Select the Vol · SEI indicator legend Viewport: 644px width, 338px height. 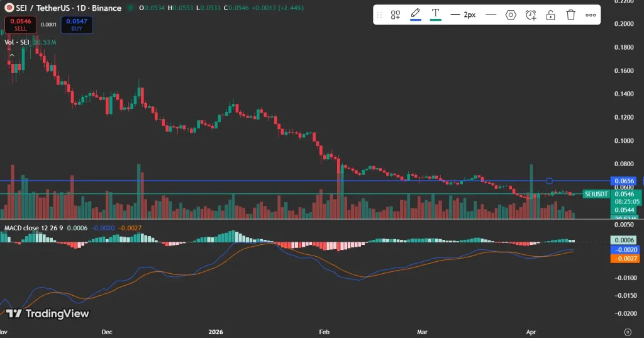[17, 42]
